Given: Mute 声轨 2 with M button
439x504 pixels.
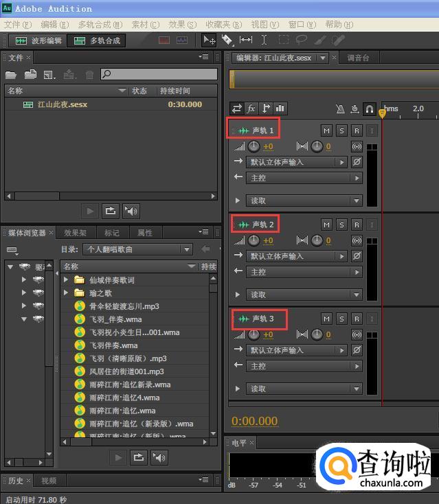Looking at the screenshot, I should (326, 225).
